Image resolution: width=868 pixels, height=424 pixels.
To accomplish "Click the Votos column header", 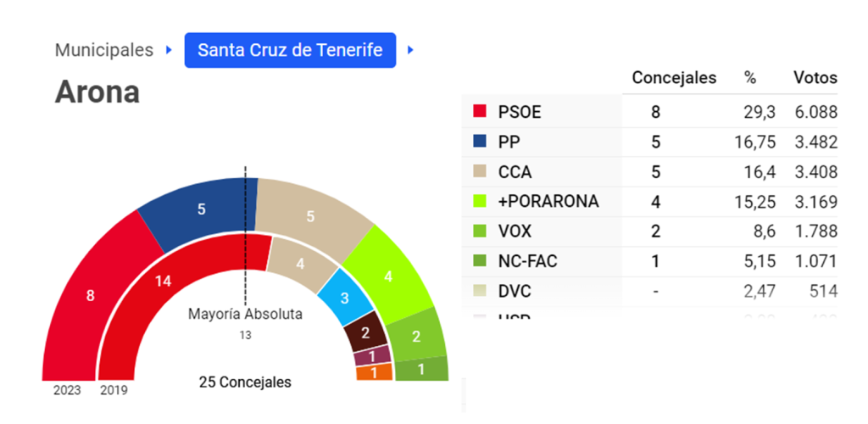I will [815, 78].
